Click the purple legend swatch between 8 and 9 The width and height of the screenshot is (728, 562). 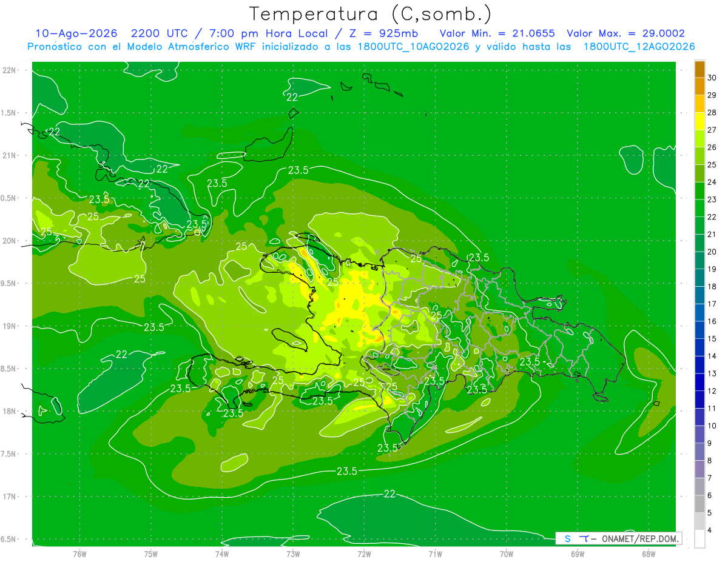[699, 452]
